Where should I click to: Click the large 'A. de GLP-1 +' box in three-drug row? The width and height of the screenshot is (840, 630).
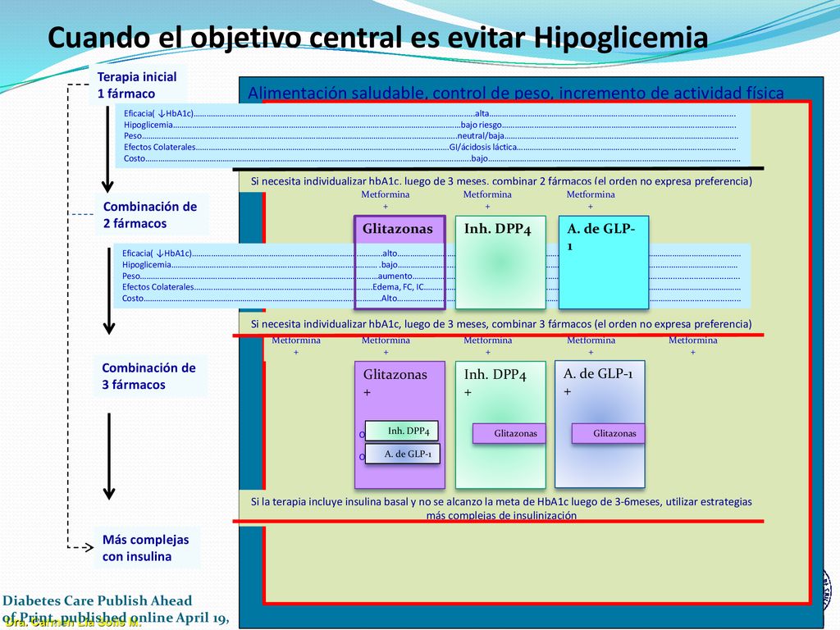[x=600, y=424]
